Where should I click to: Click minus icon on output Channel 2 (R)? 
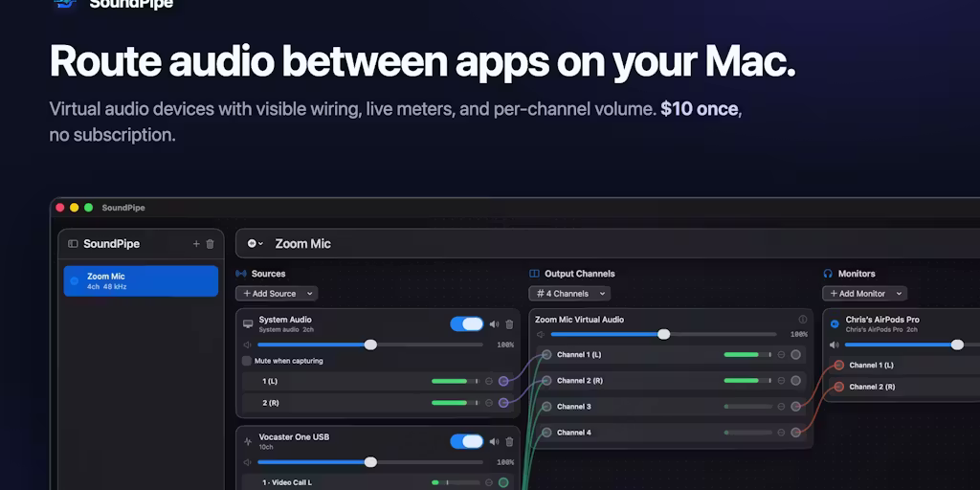pos(781,381)
